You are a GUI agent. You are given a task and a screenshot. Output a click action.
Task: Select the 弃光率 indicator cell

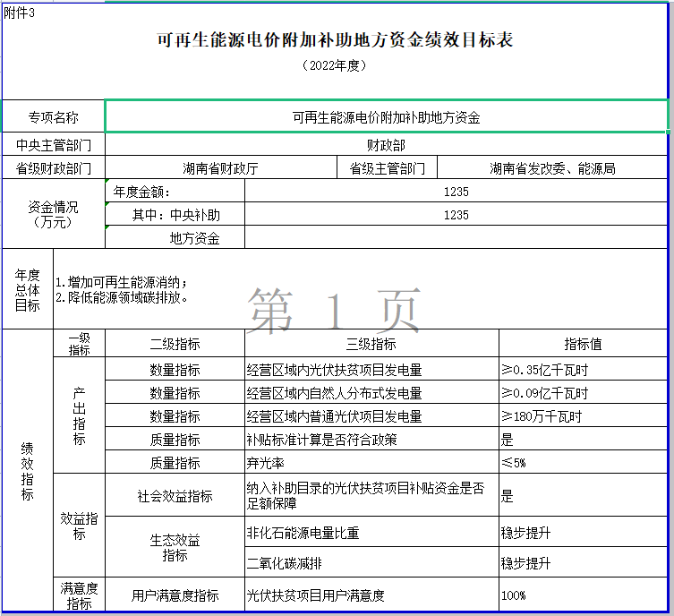click(x=371, y=463)
